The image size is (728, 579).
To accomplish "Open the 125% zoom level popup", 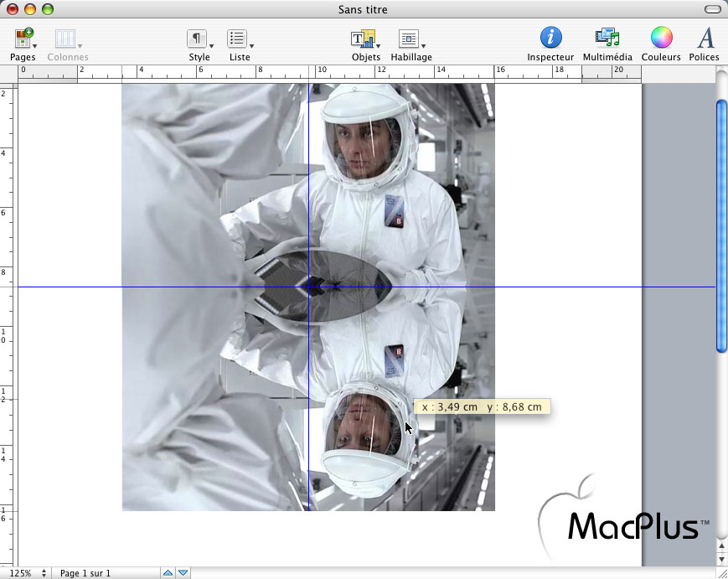I will click(27, 573).
